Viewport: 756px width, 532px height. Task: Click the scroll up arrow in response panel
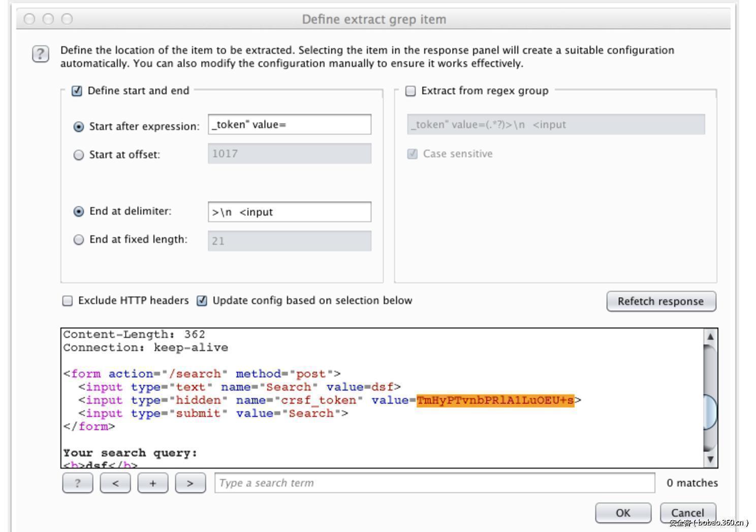tap(710, 336)
